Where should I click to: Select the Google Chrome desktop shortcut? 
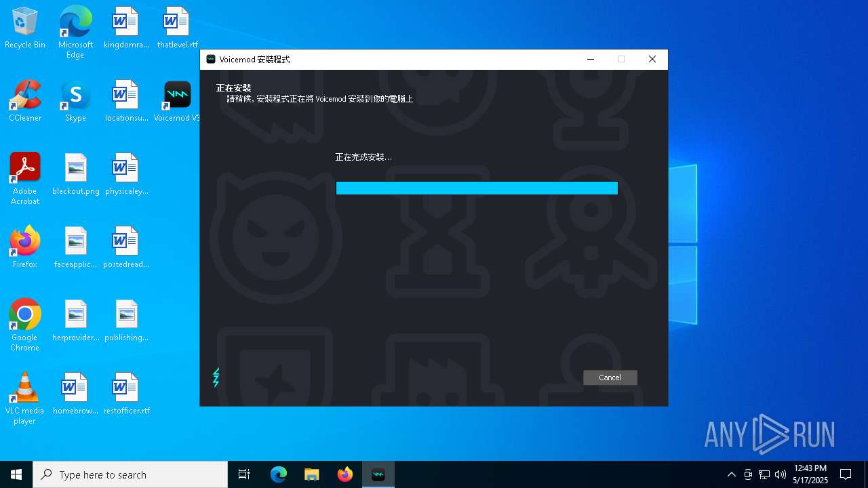[25, 325]
